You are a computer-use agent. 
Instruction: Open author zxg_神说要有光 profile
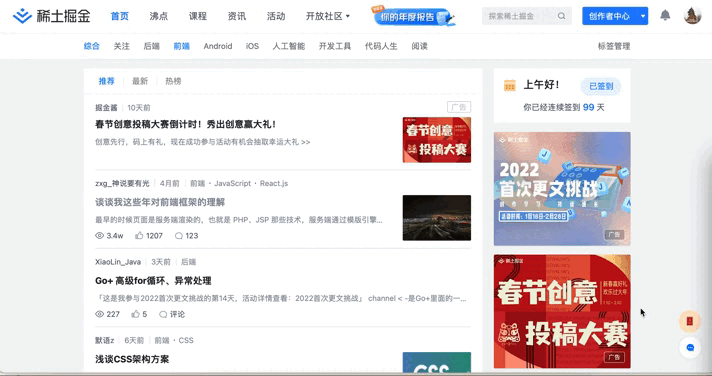(122, 183)
